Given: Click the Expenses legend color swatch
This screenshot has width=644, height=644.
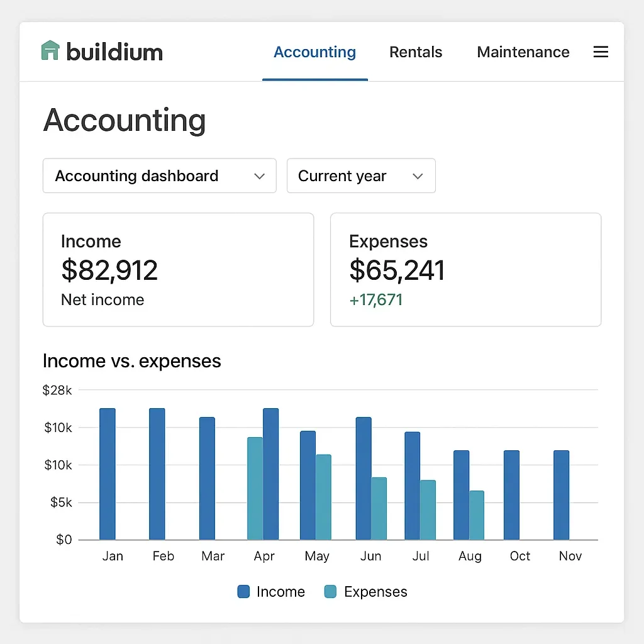Looking at the screenshot, I should tap(330, 591).
